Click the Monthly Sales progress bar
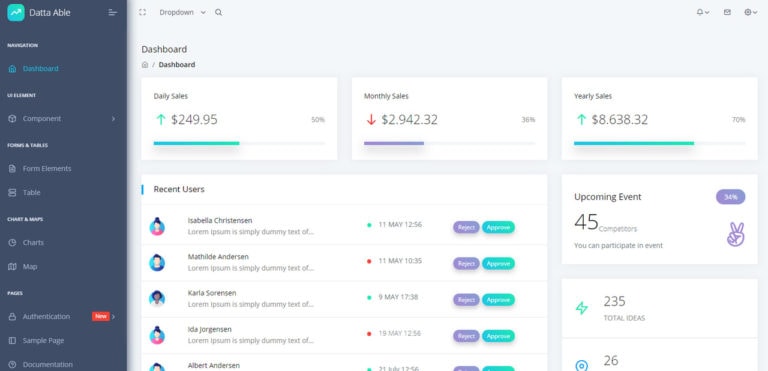Viewport: 768px width, 371px height. 449,143
